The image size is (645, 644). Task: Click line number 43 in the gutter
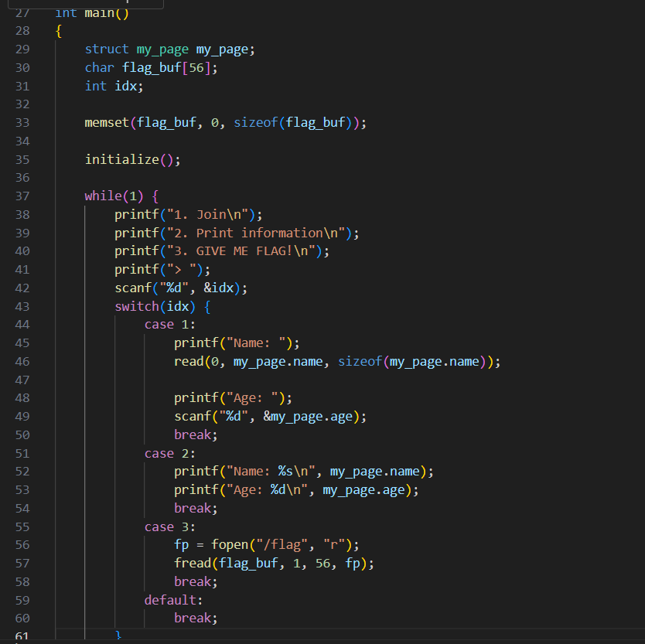pyautogui.click(x=22, y=307)
